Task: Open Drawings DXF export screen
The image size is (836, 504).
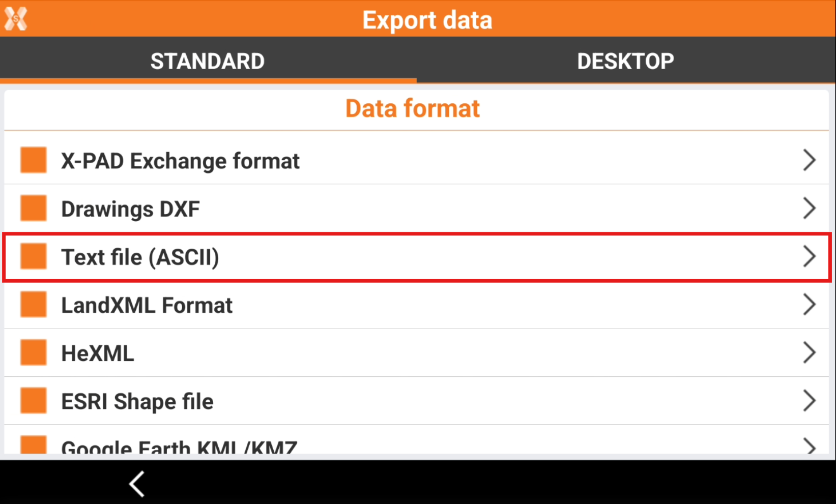Action: click(810, 207)
